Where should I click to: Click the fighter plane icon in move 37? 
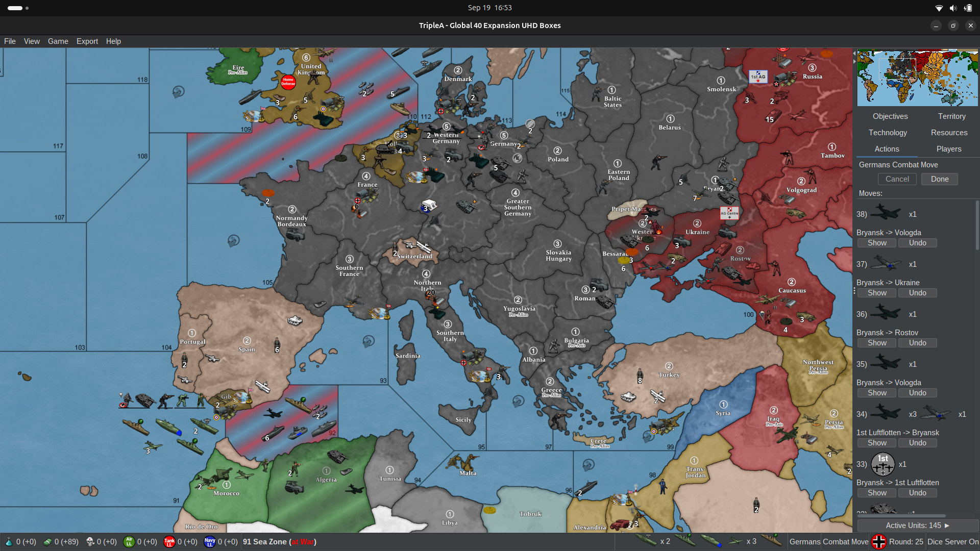click(886, 264)
